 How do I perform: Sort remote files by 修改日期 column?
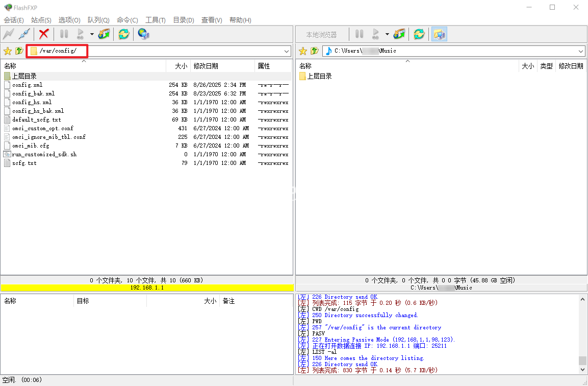click(x=223, y=66)
